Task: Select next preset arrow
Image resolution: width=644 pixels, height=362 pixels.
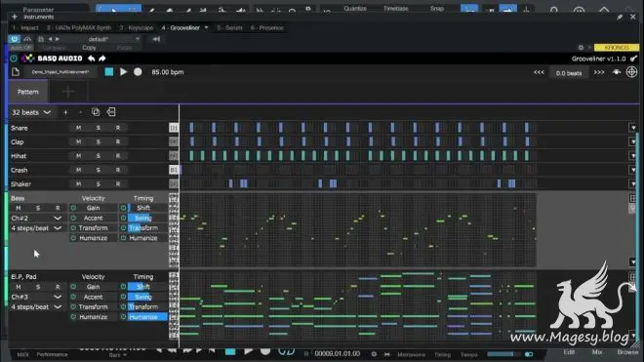Action: pos(58,39)
